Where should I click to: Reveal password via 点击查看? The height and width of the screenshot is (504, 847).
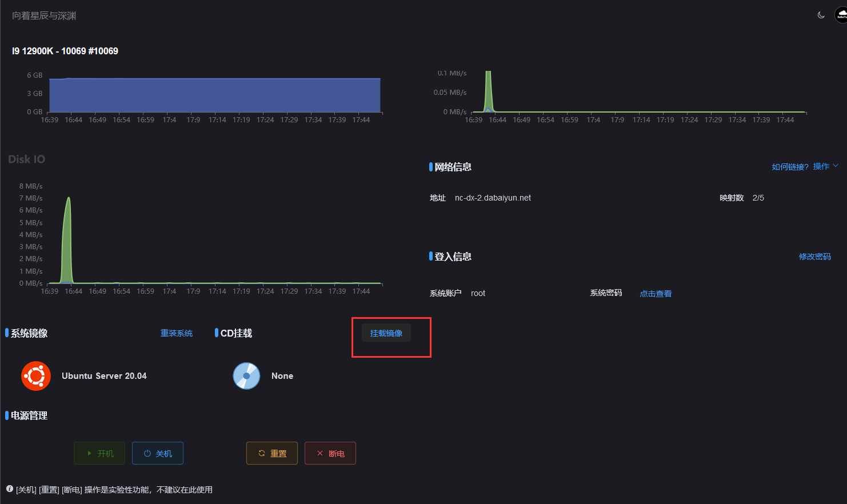tap(656, 294)
